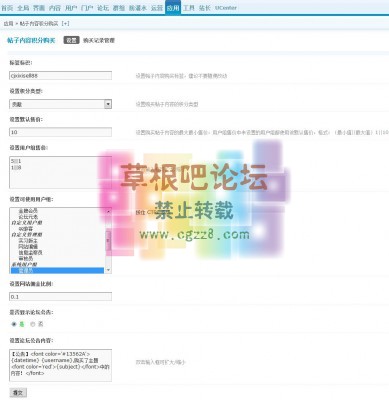Open the 购买记录管理 sub-tab
The height and width of the screenshot is (400, 389).
[99, 40]
